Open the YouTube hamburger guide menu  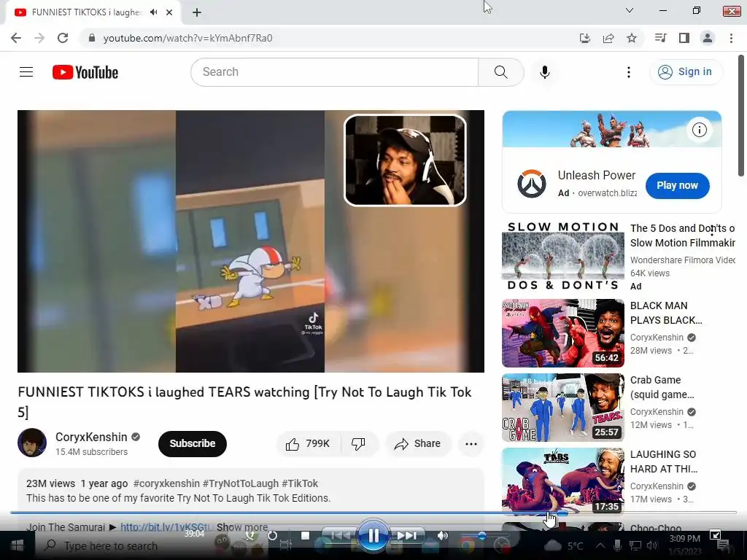pyautogui.click(x=26, y=72)
